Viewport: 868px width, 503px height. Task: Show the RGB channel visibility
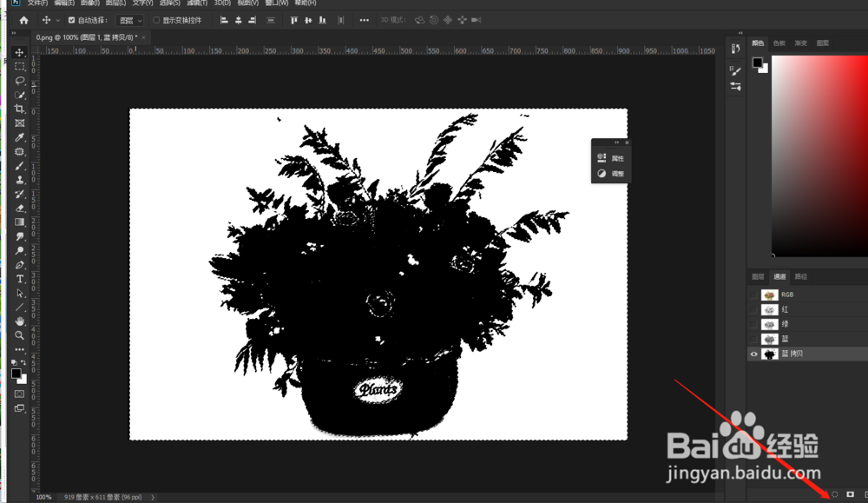[753, 295]
